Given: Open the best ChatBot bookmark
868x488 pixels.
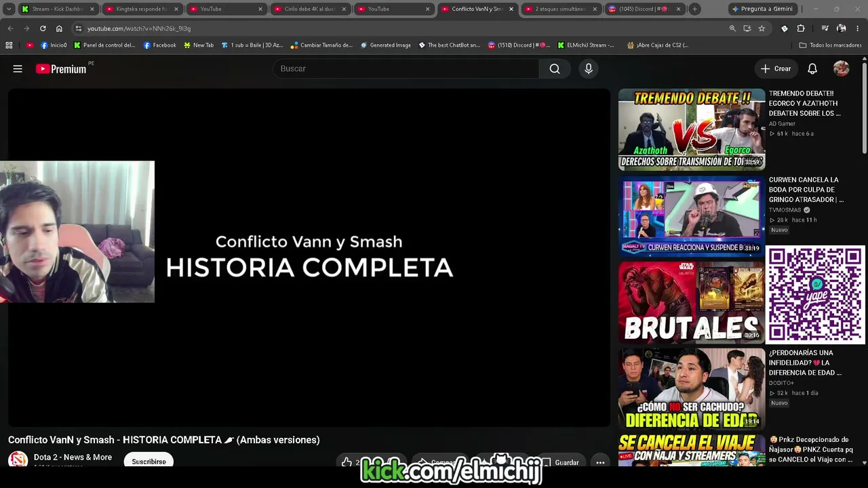Looking at the screenshot, I should 449,45.
